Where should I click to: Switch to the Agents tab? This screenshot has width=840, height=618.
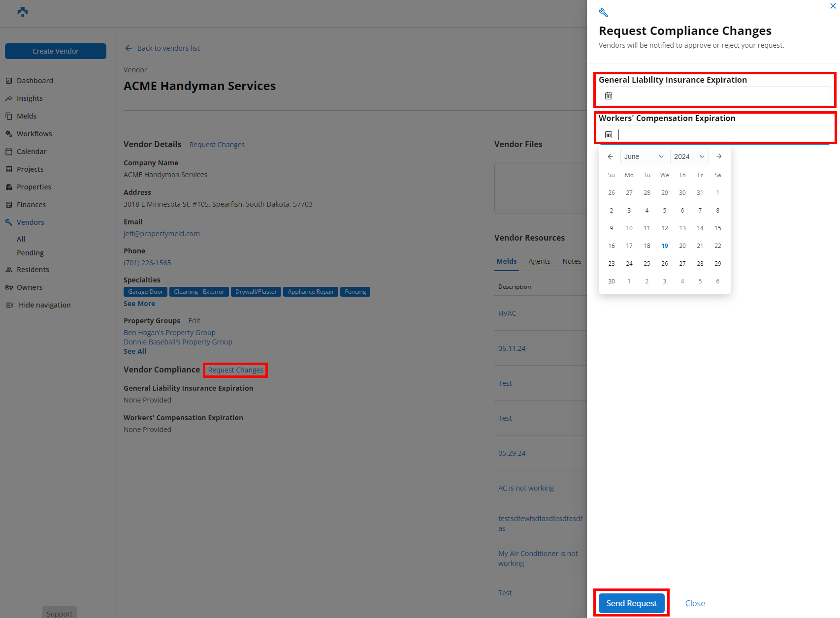pyautogui.click(x=539, y=261)
